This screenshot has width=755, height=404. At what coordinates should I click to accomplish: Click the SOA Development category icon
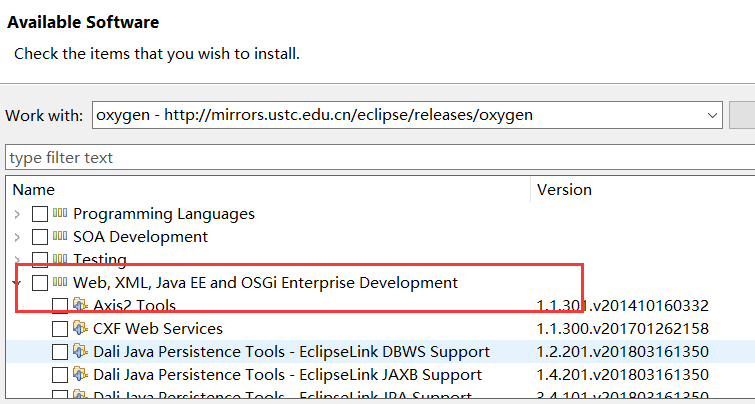(60, 236)
